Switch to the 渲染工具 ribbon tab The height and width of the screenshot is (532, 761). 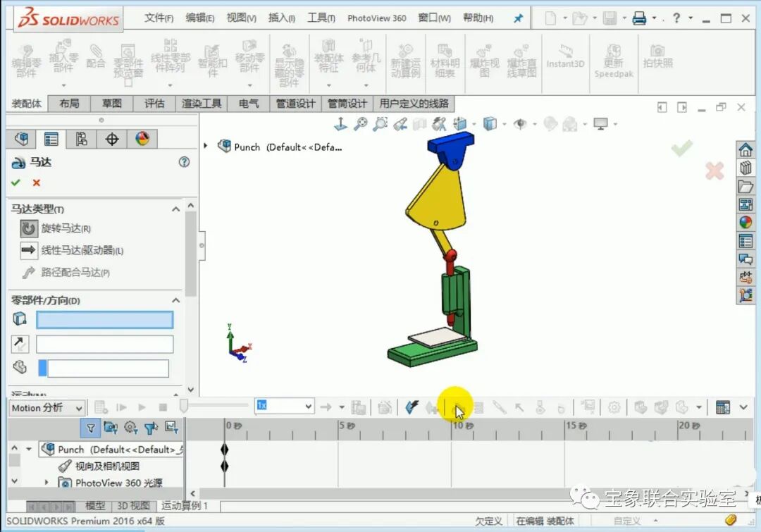[x=202, y=104]
